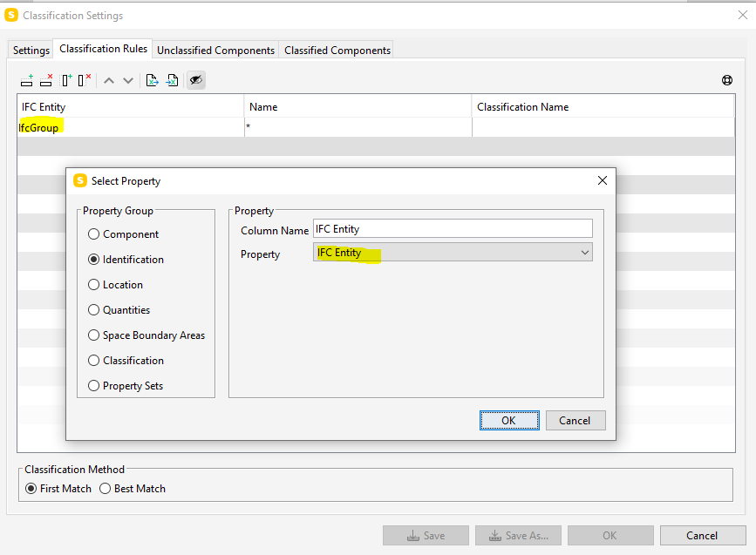
Task: Add a new column to the table
Action: tap(66, 80)
